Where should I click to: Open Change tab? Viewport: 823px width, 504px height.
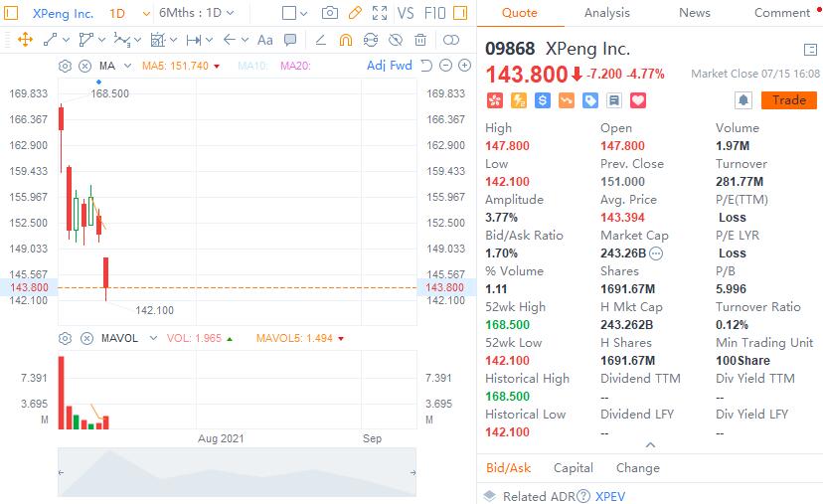coord(638,468)
